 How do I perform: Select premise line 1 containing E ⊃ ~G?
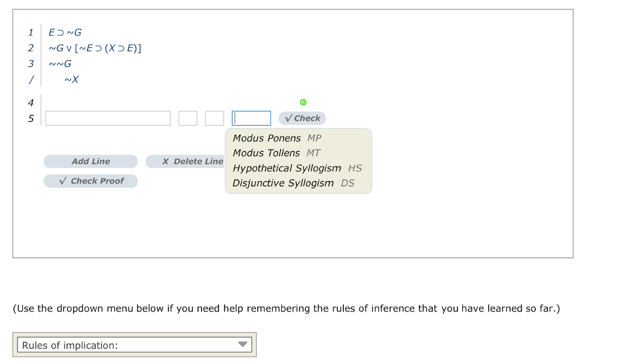(x=63, y=32)
